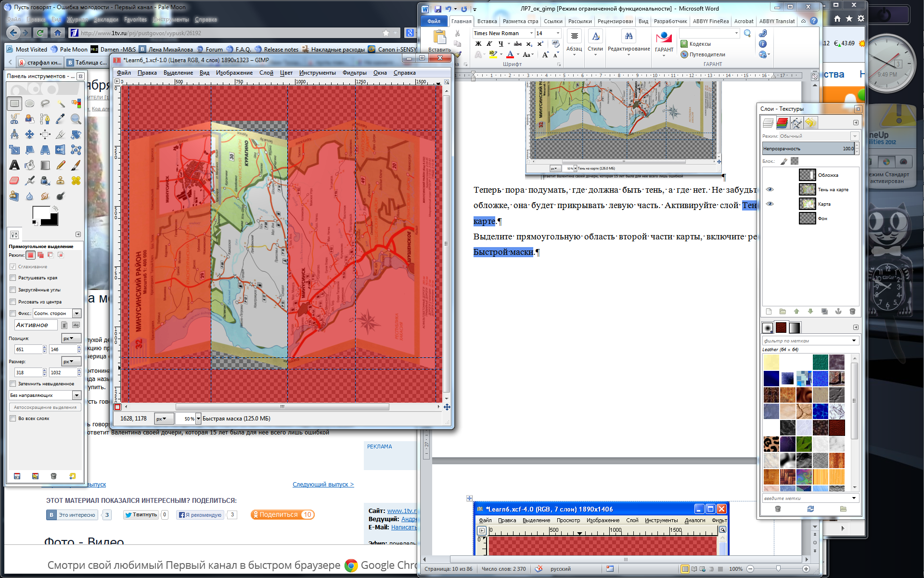Select the Color Picker eyedropper tool
Screen dimensions: 924x578
pyautogui.click(x=61, y=119)
